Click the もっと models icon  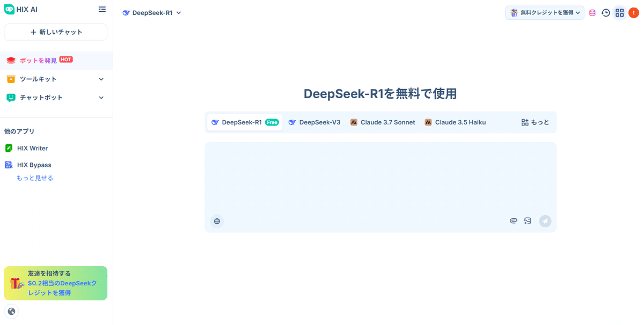coord(535,122)
